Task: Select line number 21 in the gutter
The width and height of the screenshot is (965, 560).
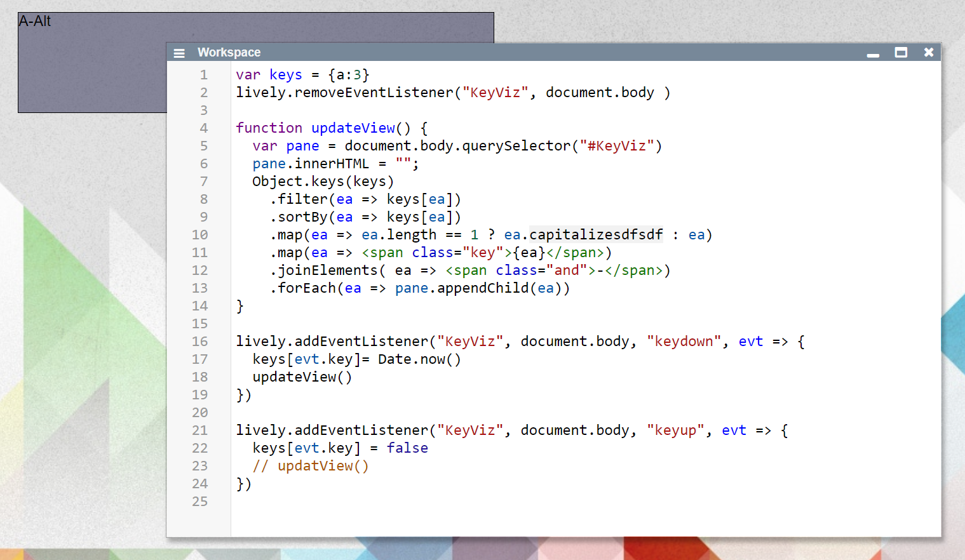Action: tap(200, 430)
